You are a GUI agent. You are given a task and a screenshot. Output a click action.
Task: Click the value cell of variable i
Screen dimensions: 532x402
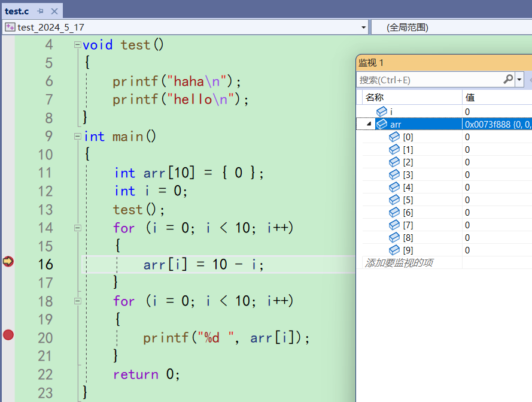click(x=497, y=111)
